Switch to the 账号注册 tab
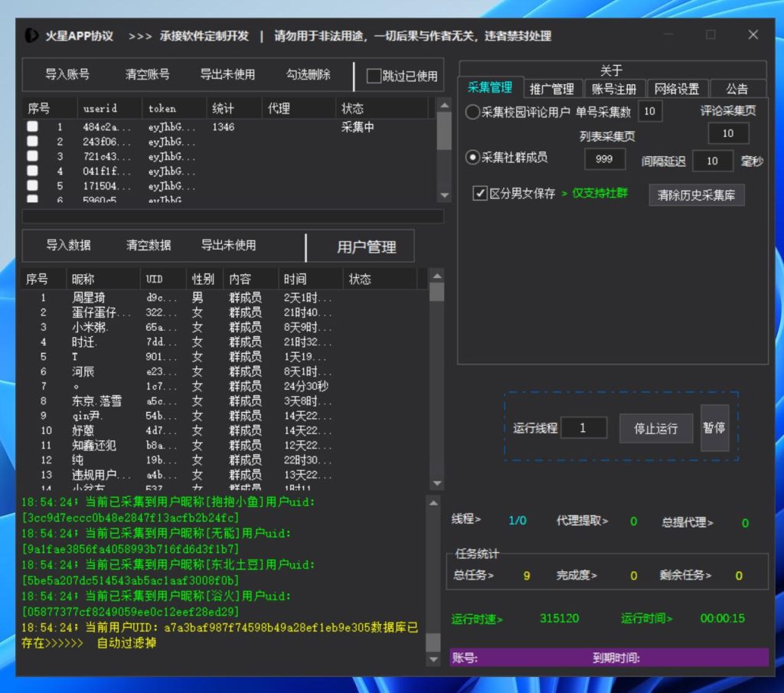 tap(613, 88)
